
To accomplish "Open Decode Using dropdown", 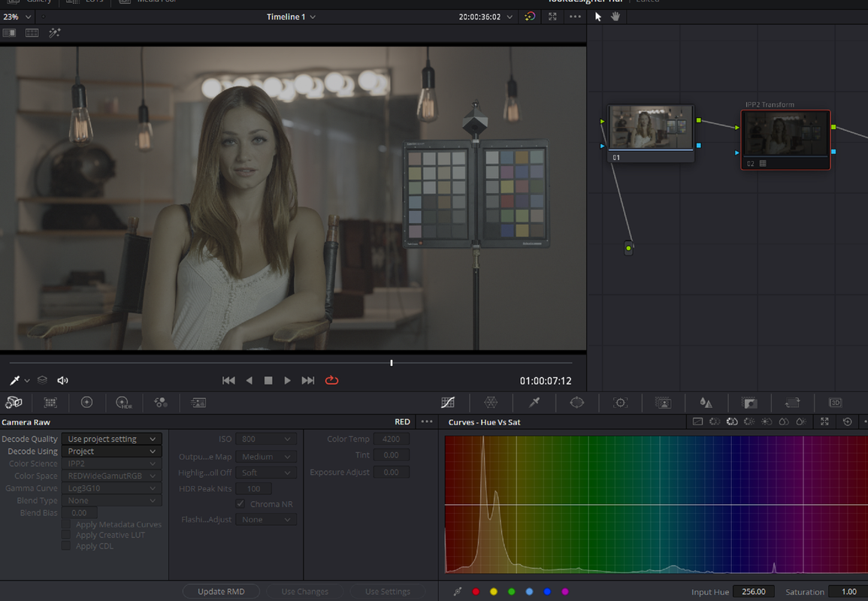I will (111, 451).
